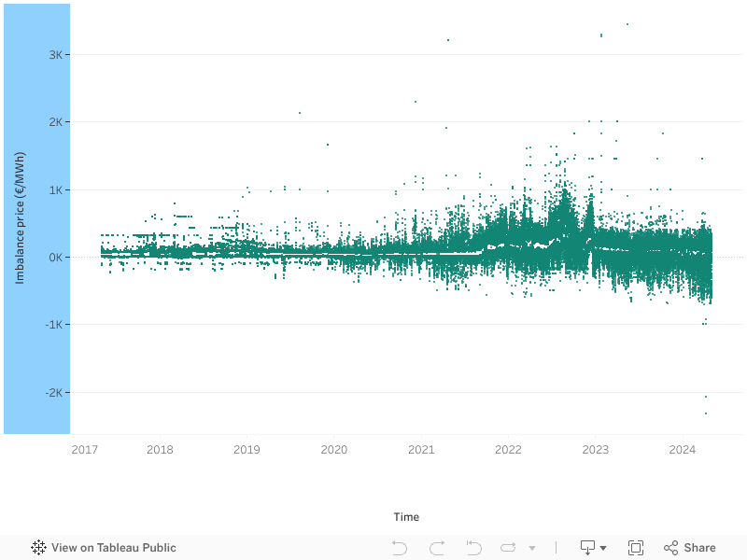The image size is (747, 560).
Task: Select the highest outlier point above 3K
Action: click(x=627, y=24)
